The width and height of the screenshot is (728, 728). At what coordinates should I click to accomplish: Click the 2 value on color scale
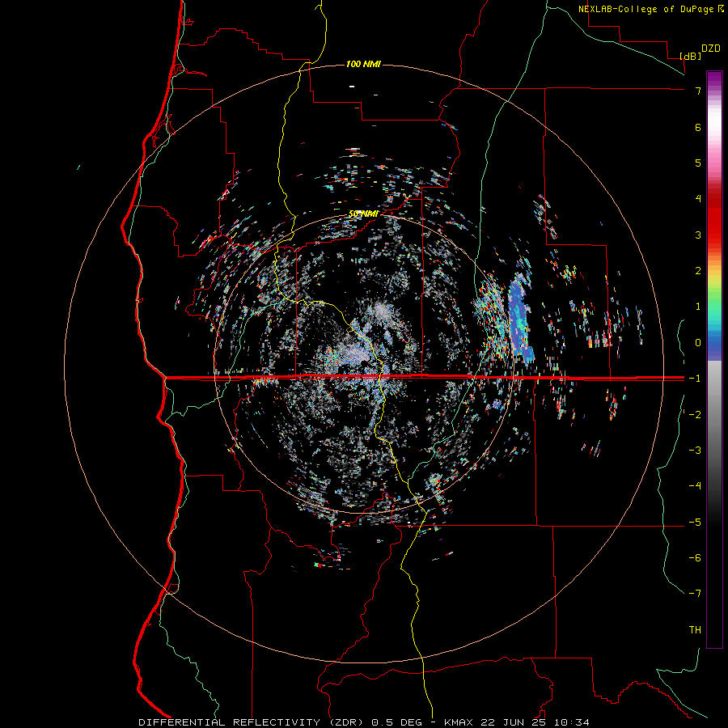(698, 271)
